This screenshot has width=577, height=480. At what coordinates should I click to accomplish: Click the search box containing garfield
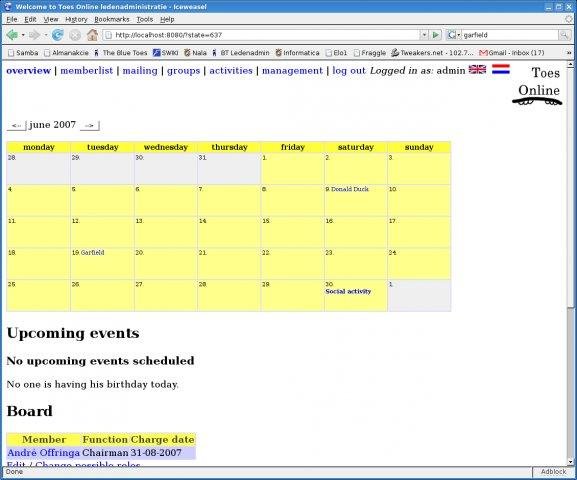[510, 35]
